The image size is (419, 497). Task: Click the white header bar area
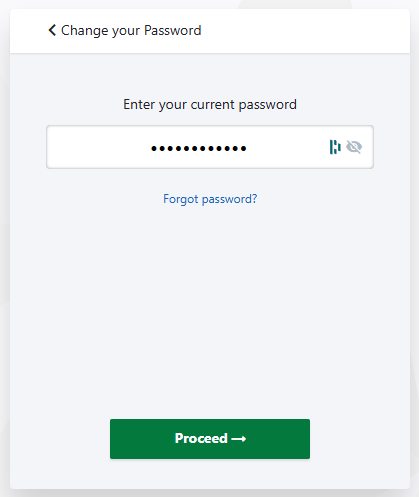pyautogui.click(x=210, y=31)
